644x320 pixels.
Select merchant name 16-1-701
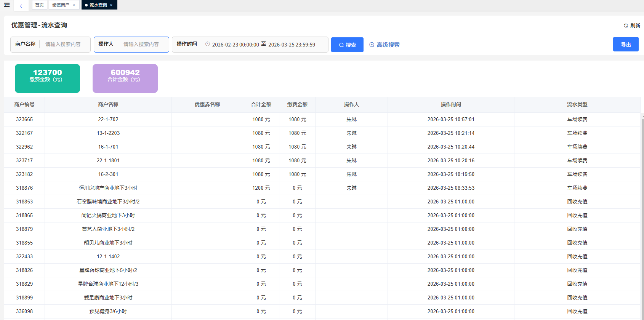[x=108, y=147]
